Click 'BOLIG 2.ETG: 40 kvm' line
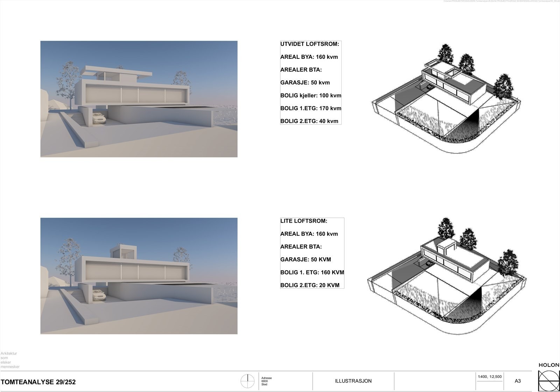Viewport: 560px width, 392px height. tap(309, 121)
